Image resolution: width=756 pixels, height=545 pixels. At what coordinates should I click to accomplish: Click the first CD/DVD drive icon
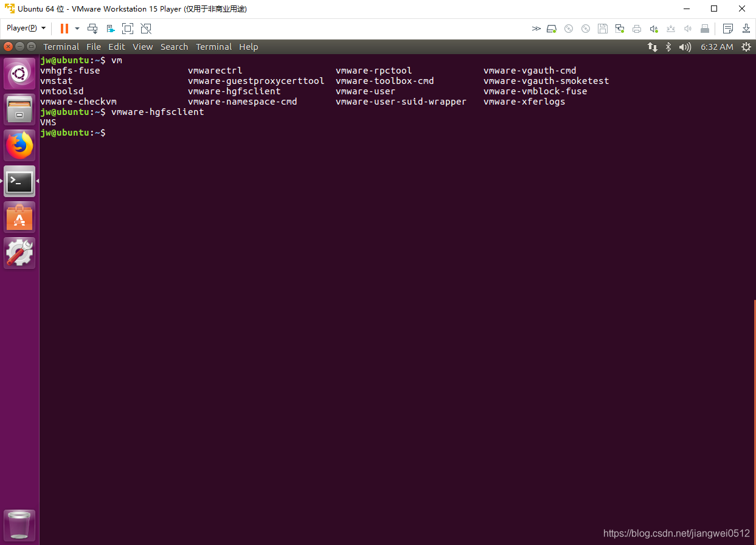[x=569, y=29]
